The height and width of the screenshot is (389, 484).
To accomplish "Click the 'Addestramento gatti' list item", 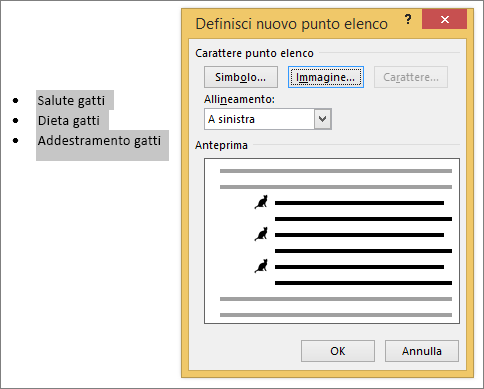I will 99,140.
